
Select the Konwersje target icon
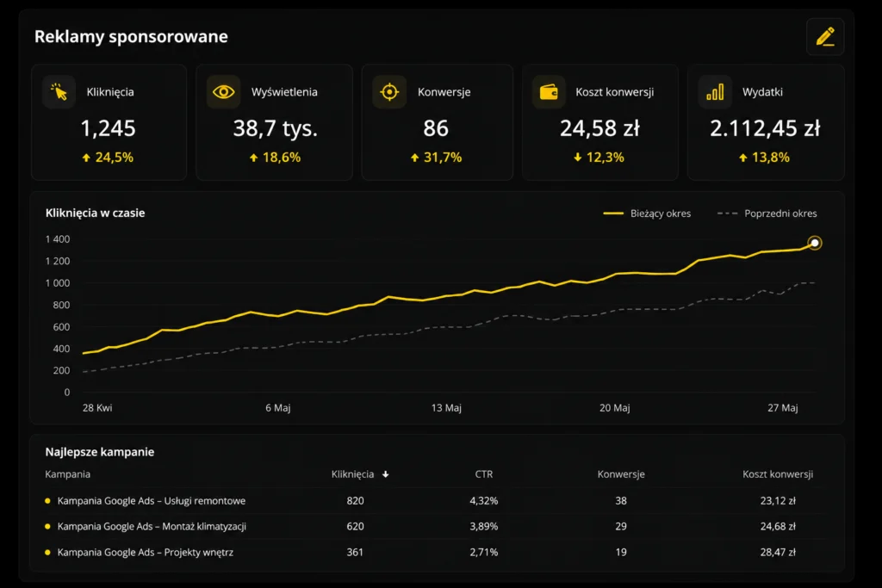[x=389, y=91]
